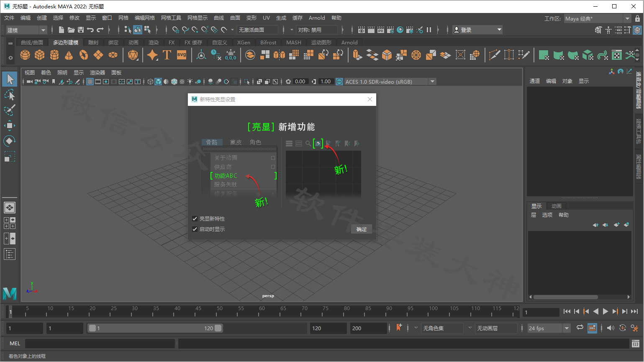644x362 pixels.
Task: Open the 通道 menu in channel box
Action: tap(535, 81)
